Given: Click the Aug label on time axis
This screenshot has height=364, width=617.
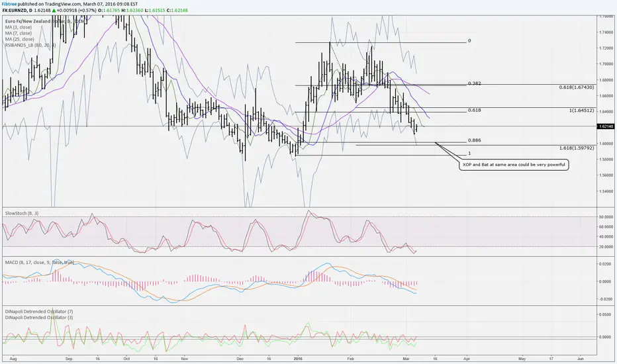Looking at the screenshot, I should [13, 359].
